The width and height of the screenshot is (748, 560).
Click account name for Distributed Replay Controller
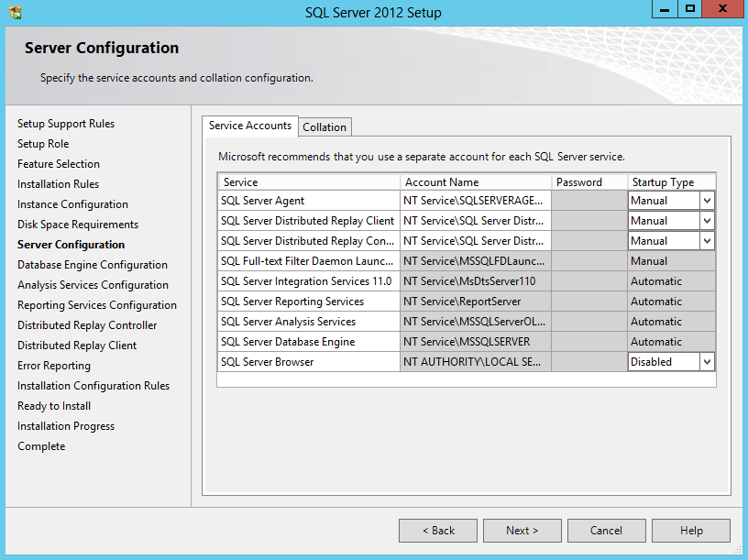[x=476, y=241]
